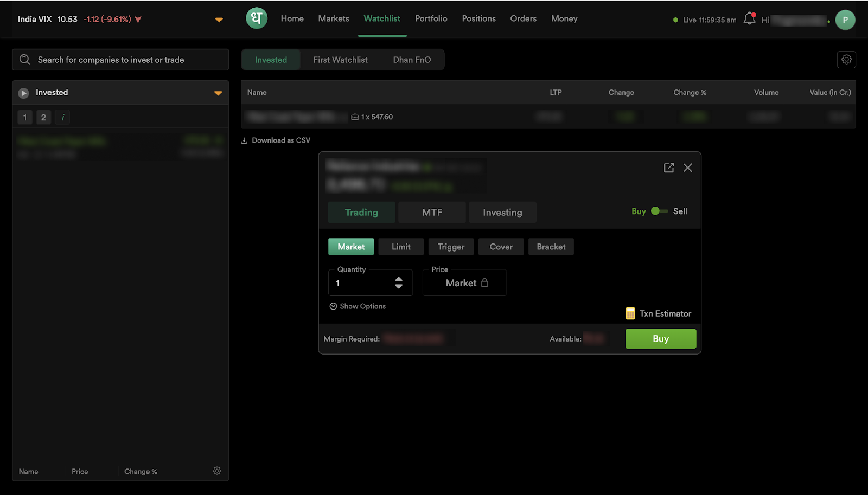Go to the Home tab
The height and width of the screenshot is (495, 868).
point(292,18)
